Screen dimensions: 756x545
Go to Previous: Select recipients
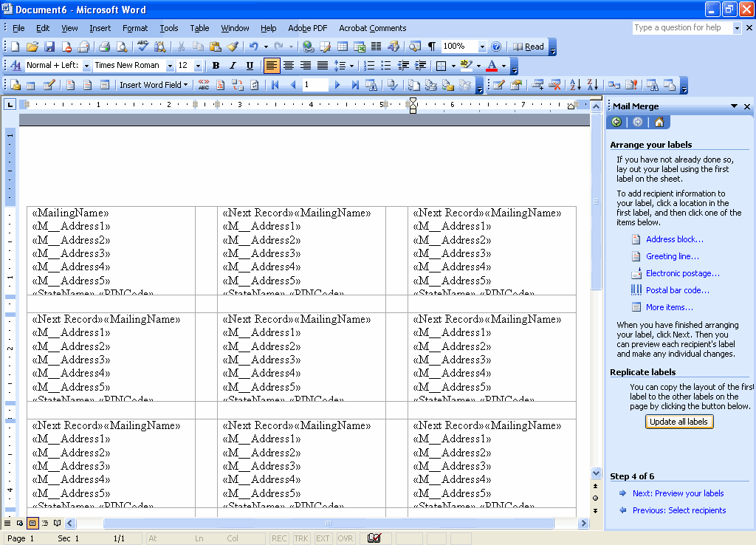pyautogui.click(x=679, y=510)
